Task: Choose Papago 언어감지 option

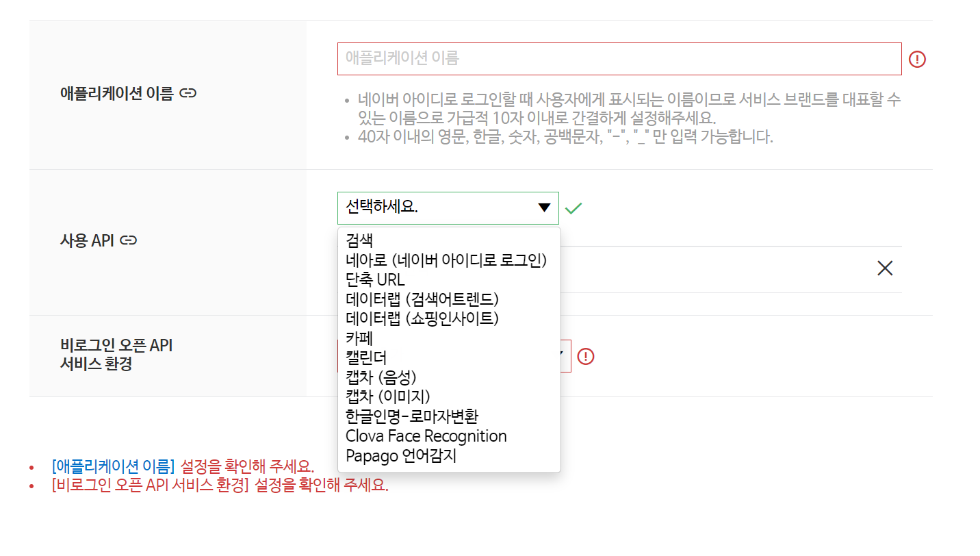Action: tap(401, 455)
